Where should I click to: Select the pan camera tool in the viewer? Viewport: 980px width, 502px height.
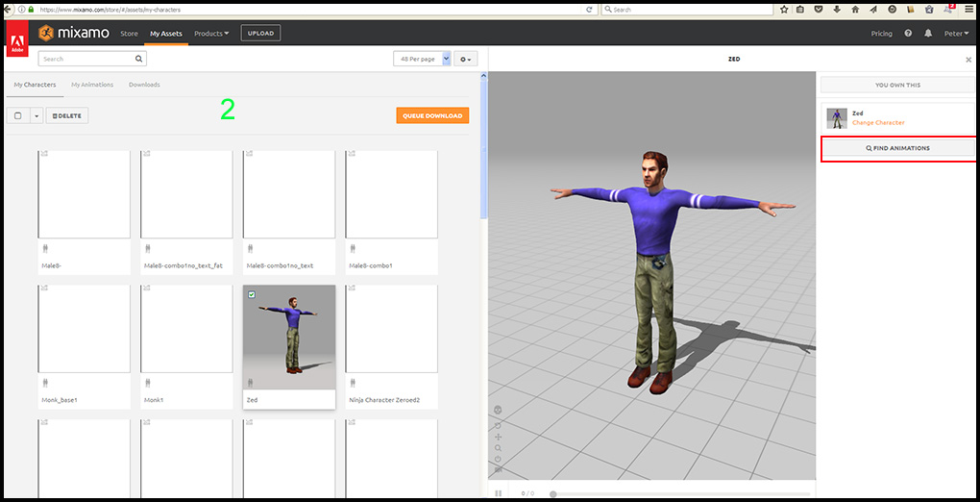[x=498, y=437]
